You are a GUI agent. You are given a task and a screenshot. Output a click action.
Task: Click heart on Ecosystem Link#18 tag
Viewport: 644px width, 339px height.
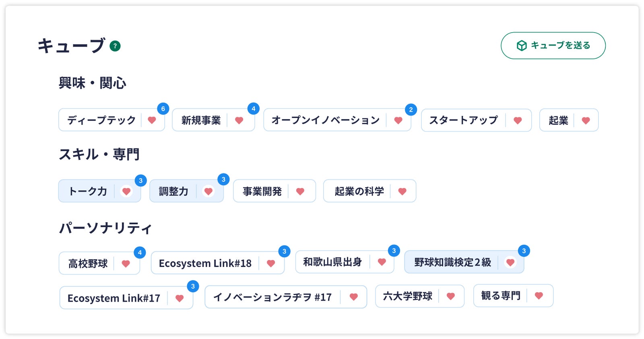(x=271, y=263)
